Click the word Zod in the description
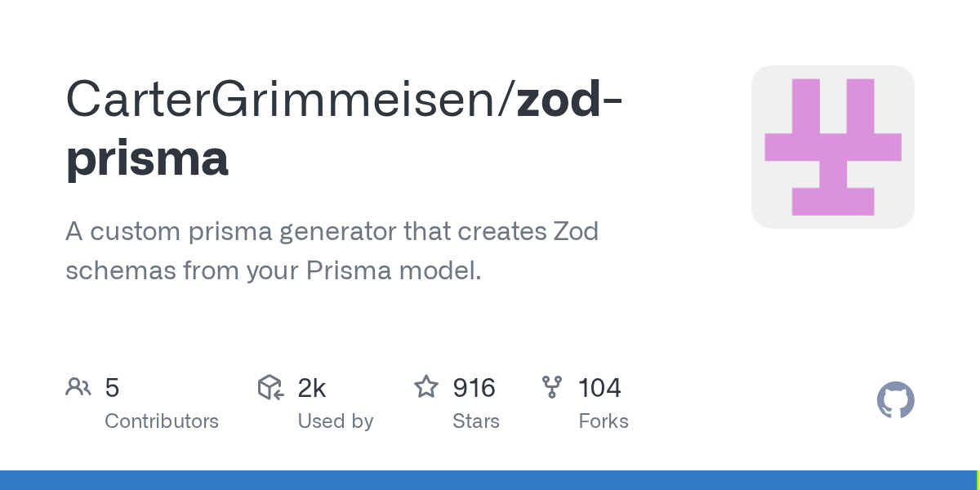 [576, 232]
